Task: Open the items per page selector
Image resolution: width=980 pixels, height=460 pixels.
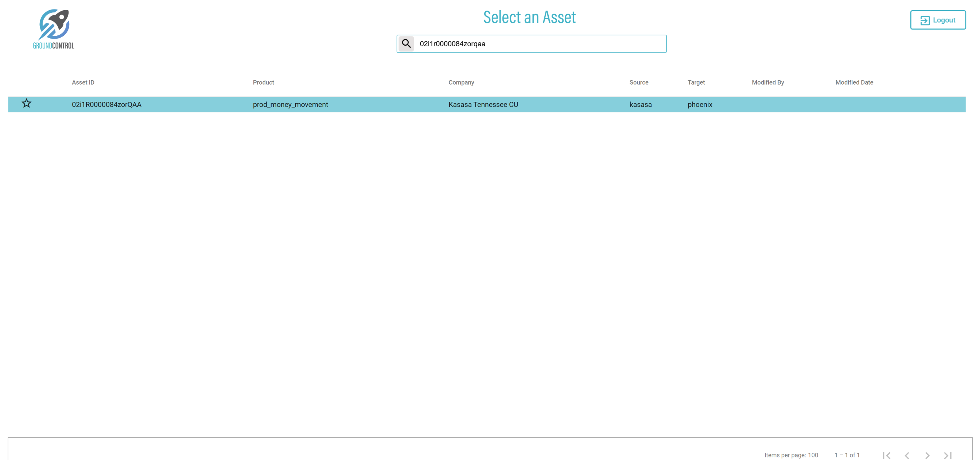Action: (813, 455)
